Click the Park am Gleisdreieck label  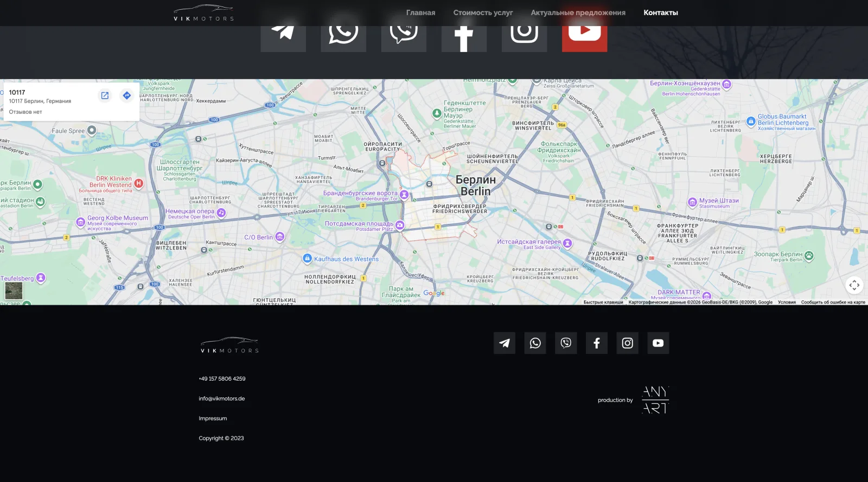click(x=401, y=294)
